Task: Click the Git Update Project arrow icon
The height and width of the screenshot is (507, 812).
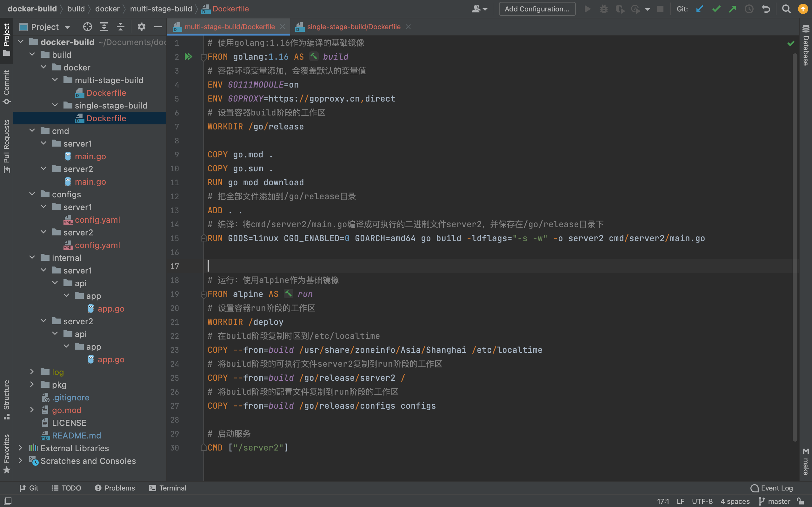Action: (x=699, y=9)
